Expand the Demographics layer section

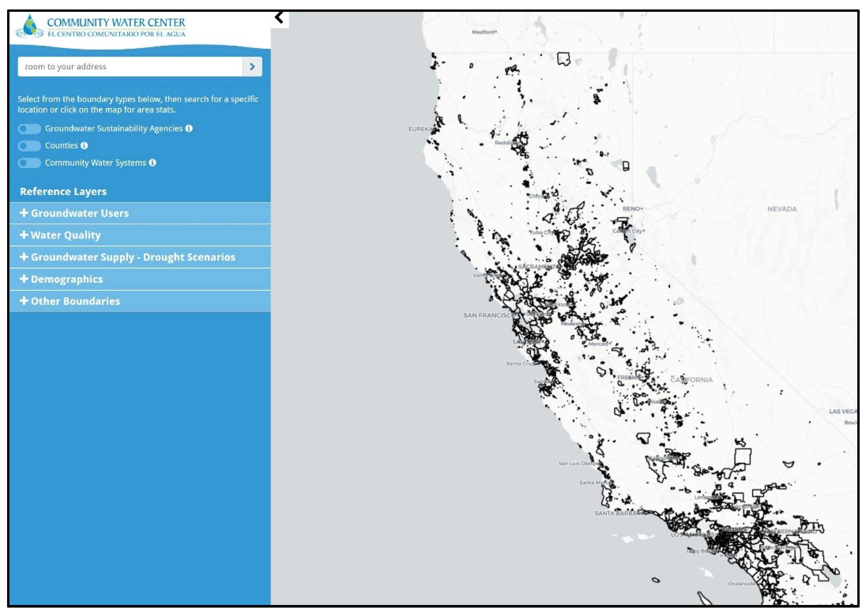67,279
